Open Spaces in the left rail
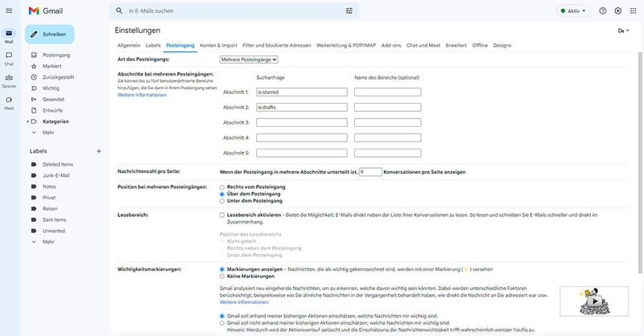644x336 pixels. tap(9, 80)
